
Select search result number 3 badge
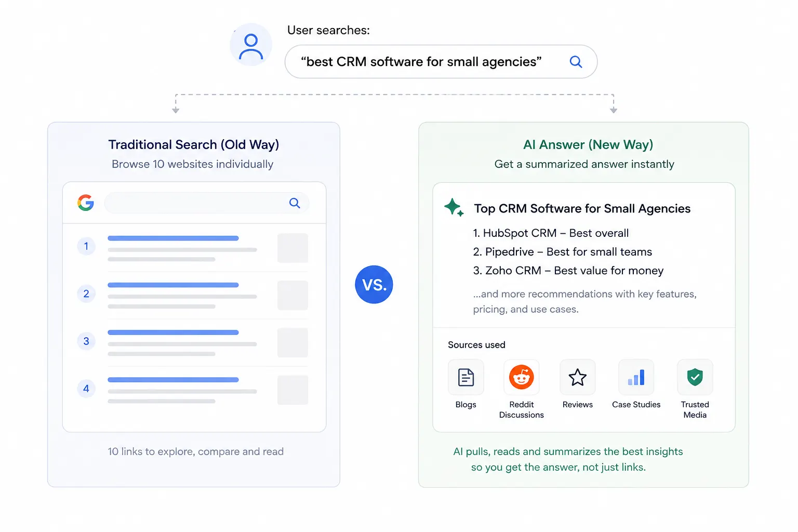click(x=86, y=341)
